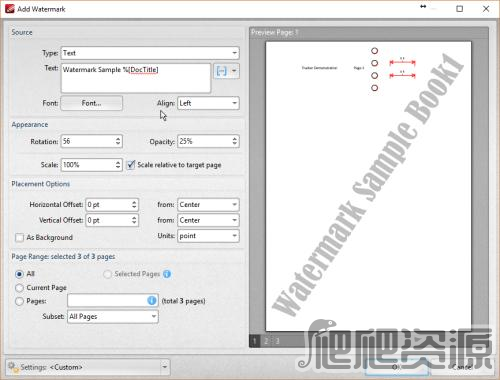The height and width of the screenshot is (380, 500).
Task: Click the Vertical Offset value field
Action: click(108, 220)
